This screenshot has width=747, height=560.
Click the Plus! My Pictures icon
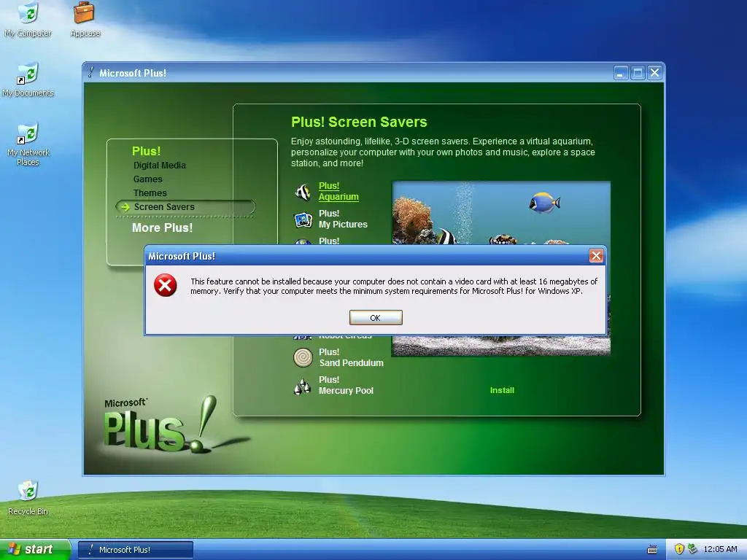tap(303, 219)
